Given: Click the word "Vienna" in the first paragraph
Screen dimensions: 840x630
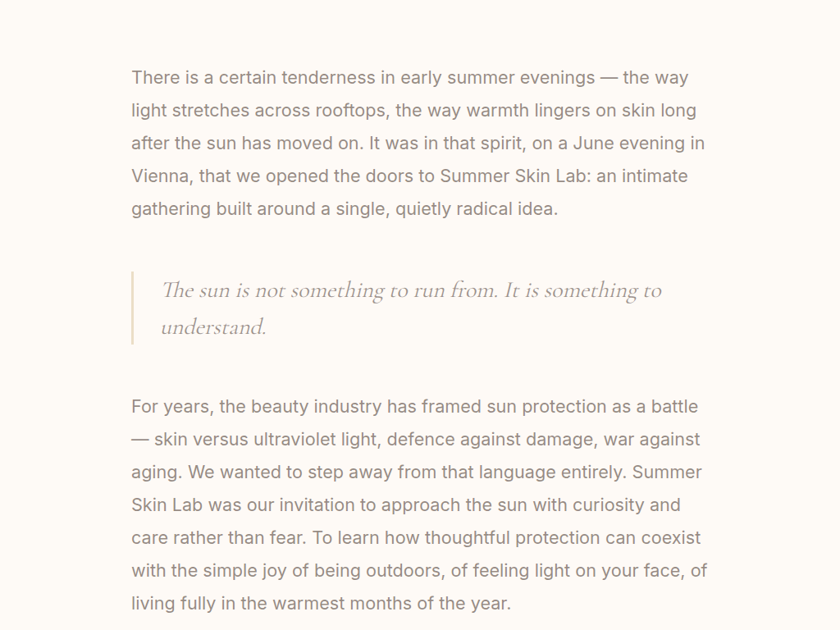Looking at the screenshot, I should click(x=159, y=176).
